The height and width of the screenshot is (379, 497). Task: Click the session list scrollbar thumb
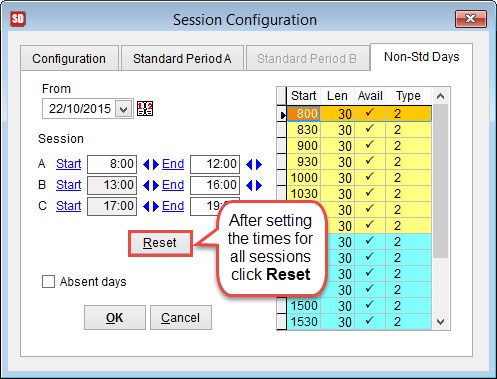(440, 181)
